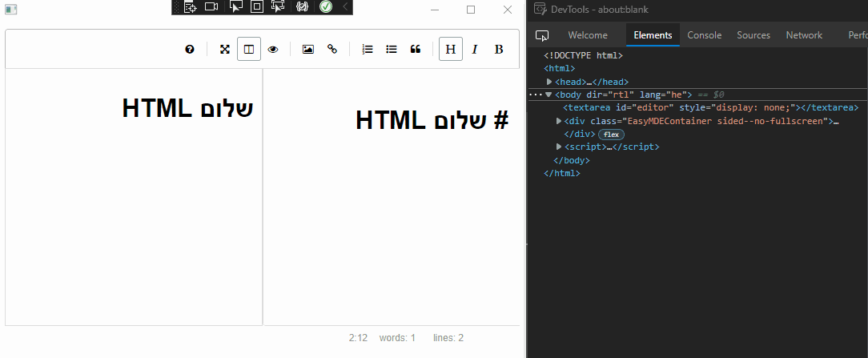Image resolution: width=868 pixels, height=358 pixels.
Task: Click the live visual tree icon in debug toolbar
Action: [191, 6]
